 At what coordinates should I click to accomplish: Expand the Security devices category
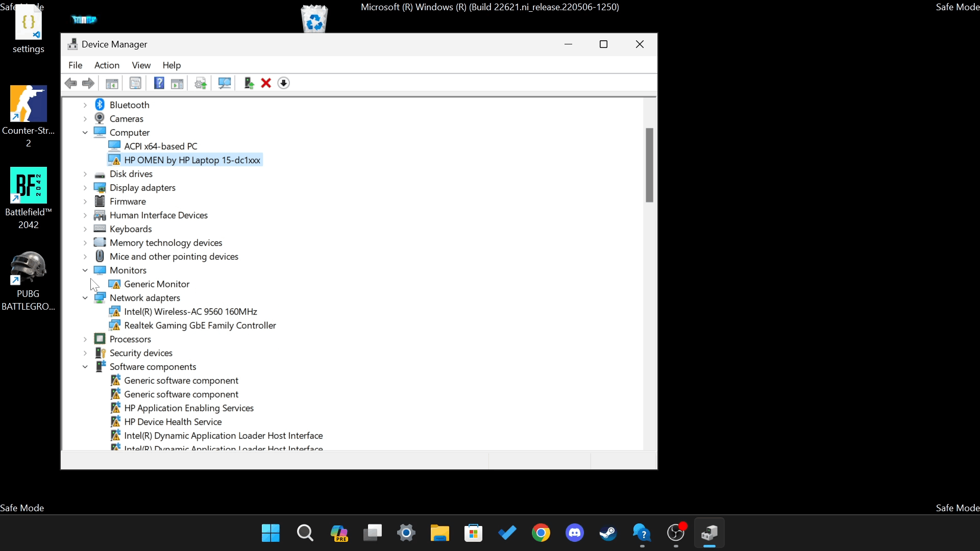pos(85,353)
